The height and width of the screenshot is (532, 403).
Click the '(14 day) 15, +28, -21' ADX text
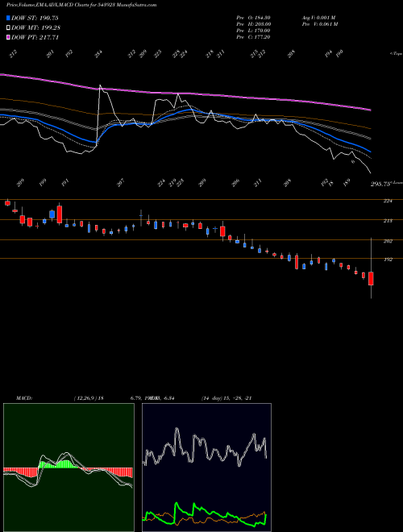coord(226,398)
